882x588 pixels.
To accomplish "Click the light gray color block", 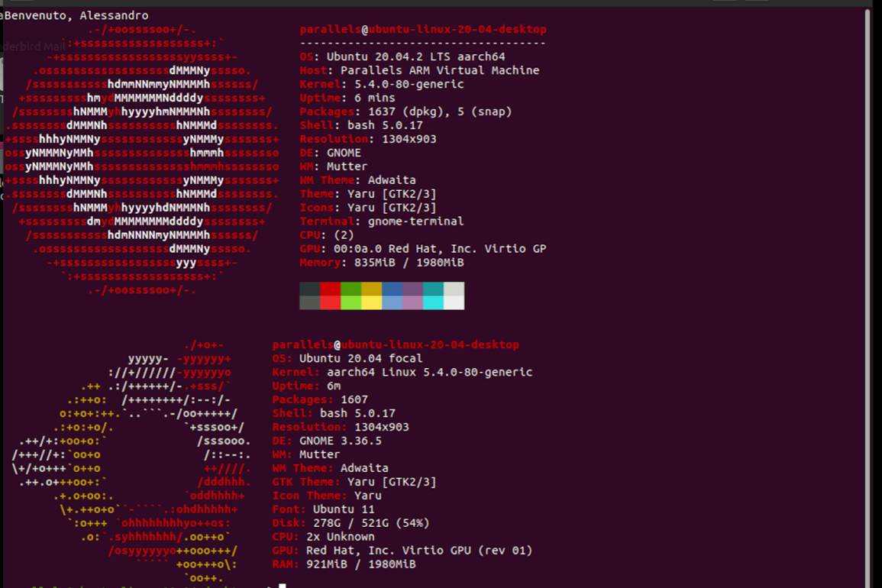I will pyautogui.click(x=454, y=289).
